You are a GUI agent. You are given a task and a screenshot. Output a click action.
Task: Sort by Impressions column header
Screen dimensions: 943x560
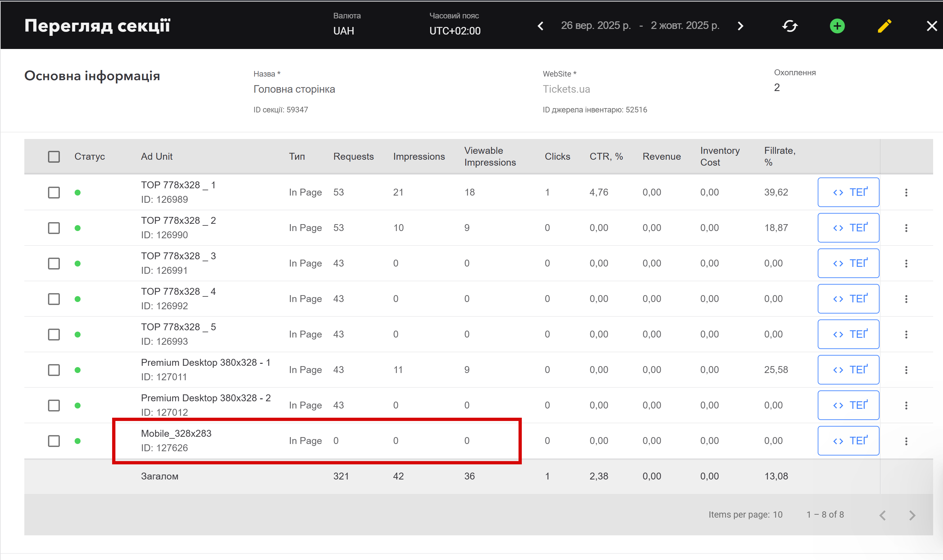419,157
